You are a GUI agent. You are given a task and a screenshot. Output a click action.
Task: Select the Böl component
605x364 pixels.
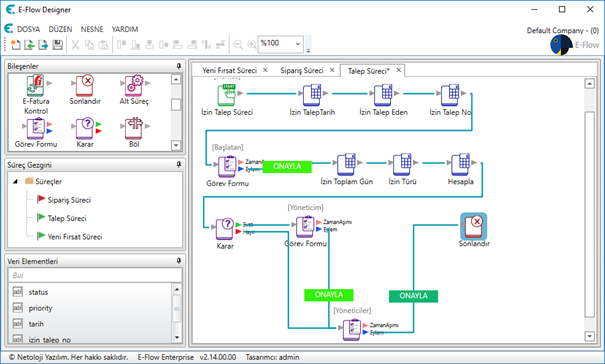point(134,133)
